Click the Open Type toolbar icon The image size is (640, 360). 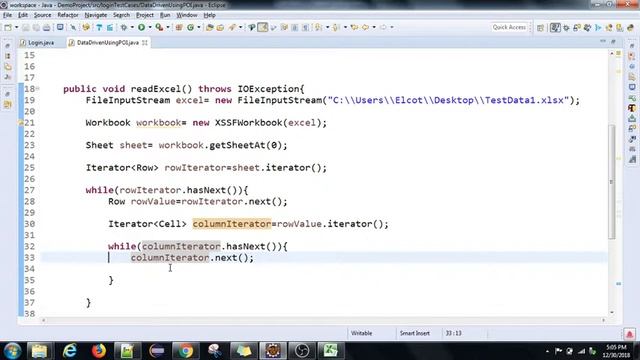(x=210, y=27)
